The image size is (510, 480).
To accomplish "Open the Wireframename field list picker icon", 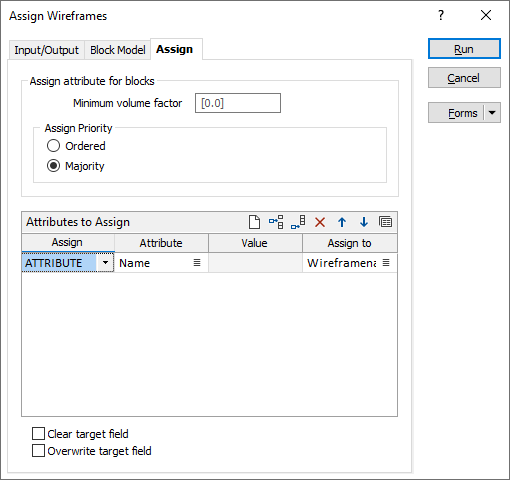I will coord(386,263).
